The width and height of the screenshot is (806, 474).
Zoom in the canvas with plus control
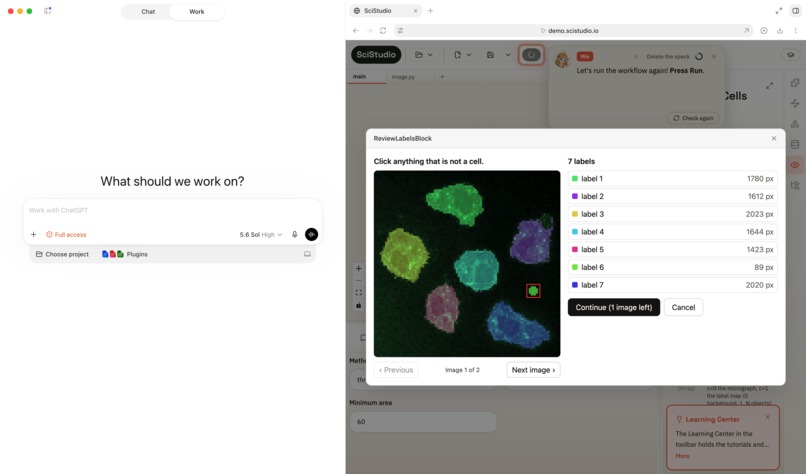[359, 268]
